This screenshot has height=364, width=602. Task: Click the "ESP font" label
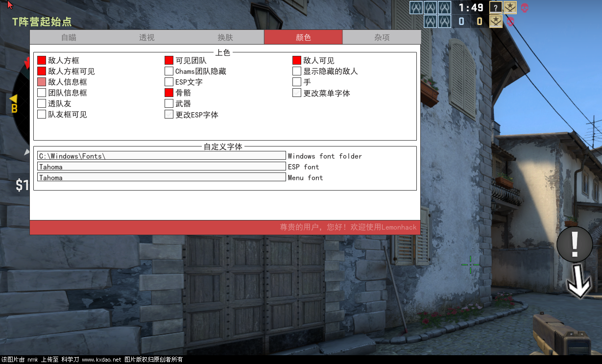pyautogui.click(x=304, y=167)
